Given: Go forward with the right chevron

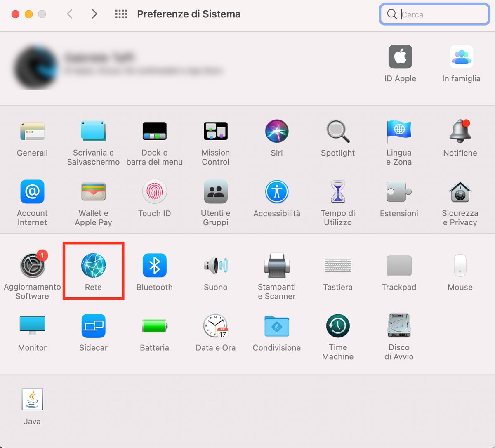Looking at the screenshot, I should coord(94,14).
